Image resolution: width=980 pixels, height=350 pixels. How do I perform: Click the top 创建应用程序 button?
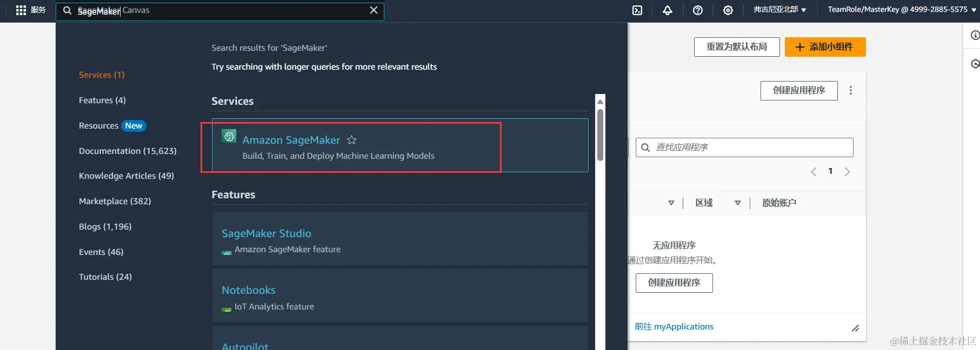799,90
